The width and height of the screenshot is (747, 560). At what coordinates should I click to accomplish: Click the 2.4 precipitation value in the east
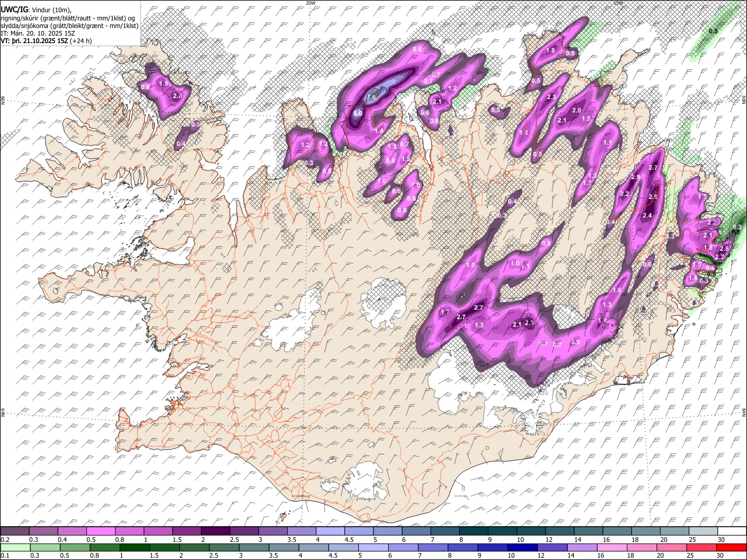(x=647, y=215)
